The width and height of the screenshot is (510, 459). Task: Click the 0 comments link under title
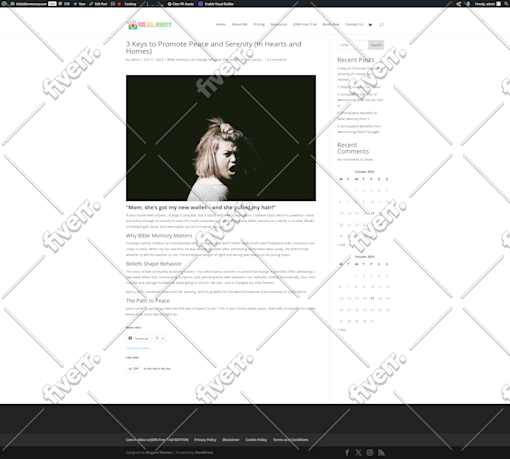pos(276,60)
